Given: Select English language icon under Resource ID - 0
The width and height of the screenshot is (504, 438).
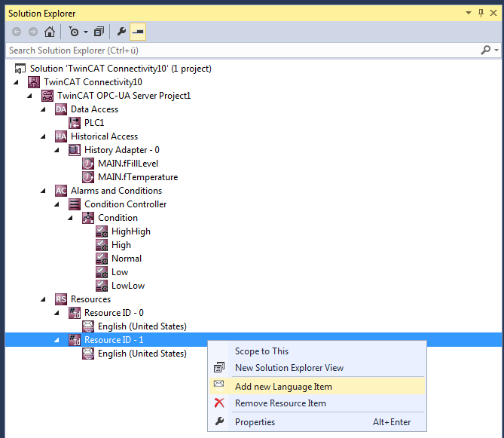Looking at the screenshot, I should 87,326.
